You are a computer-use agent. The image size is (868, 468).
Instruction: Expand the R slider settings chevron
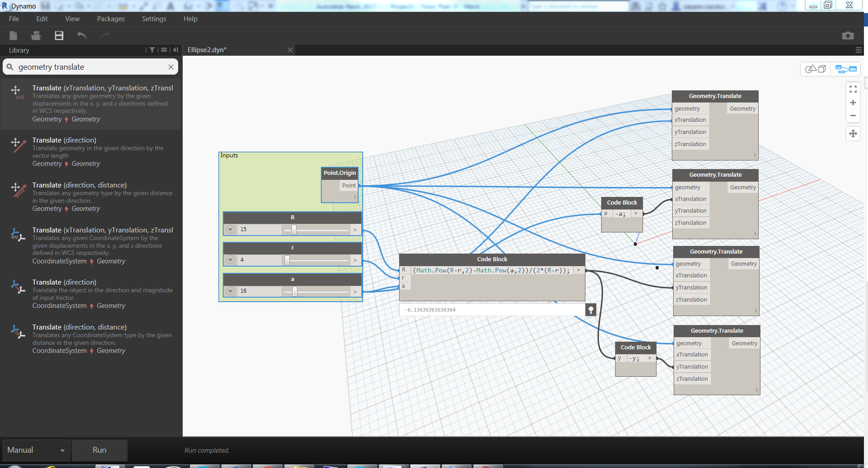pos(230,229)
